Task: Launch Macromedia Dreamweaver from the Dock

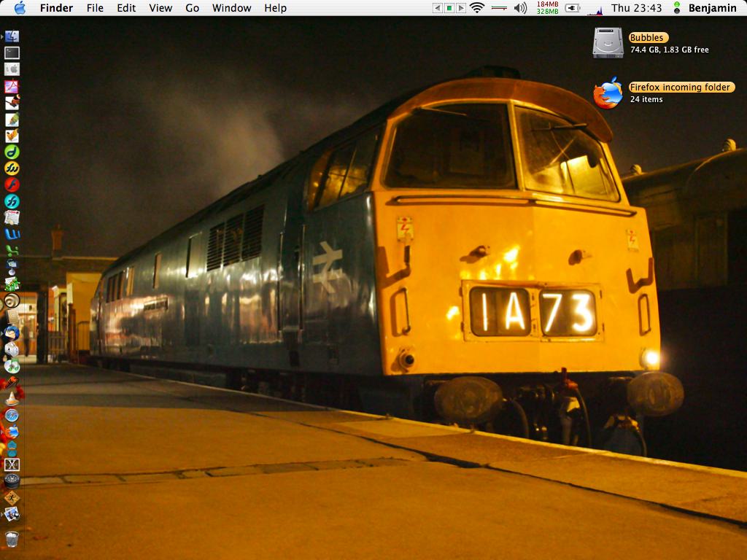Action: 12,152
